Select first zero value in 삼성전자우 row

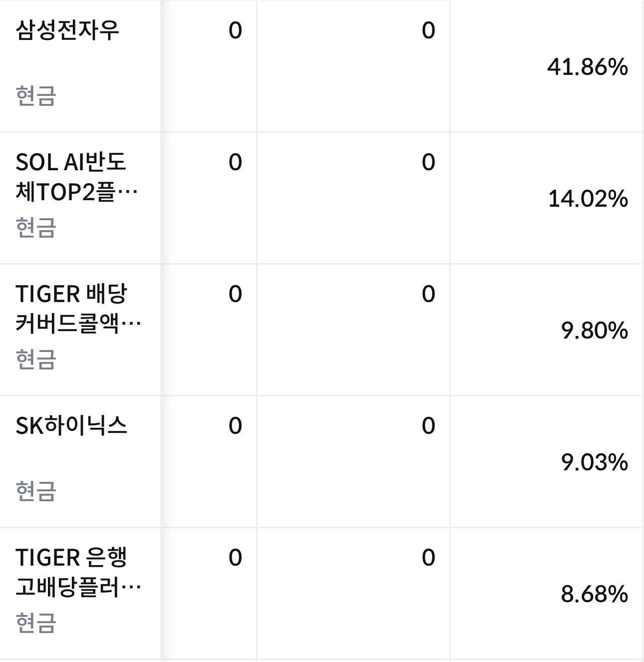coord(235,30)
